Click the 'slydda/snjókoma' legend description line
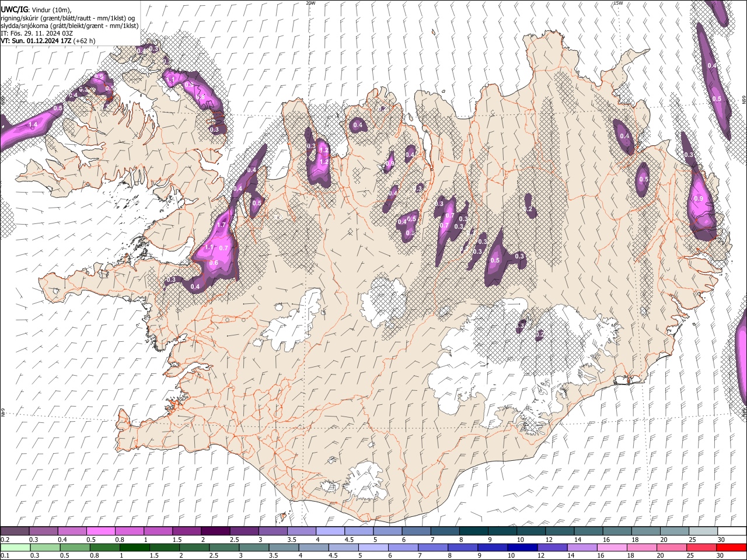 (69, 26)
